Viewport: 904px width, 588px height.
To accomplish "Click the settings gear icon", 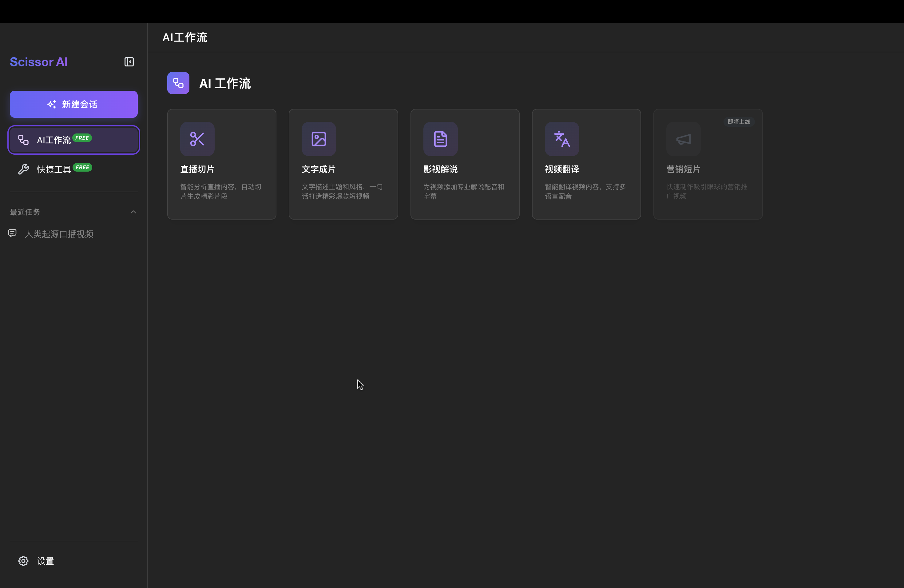I will click(x=24, y=561).
